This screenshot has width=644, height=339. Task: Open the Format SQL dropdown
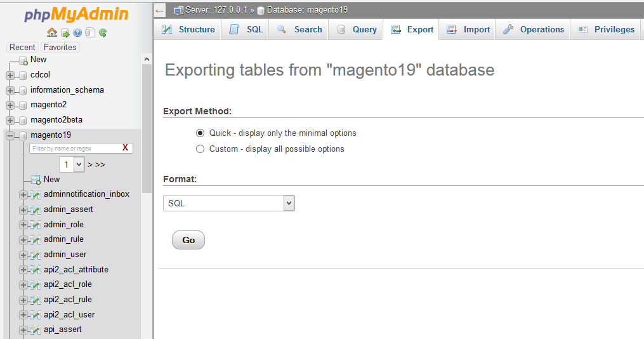coord(229,203)
